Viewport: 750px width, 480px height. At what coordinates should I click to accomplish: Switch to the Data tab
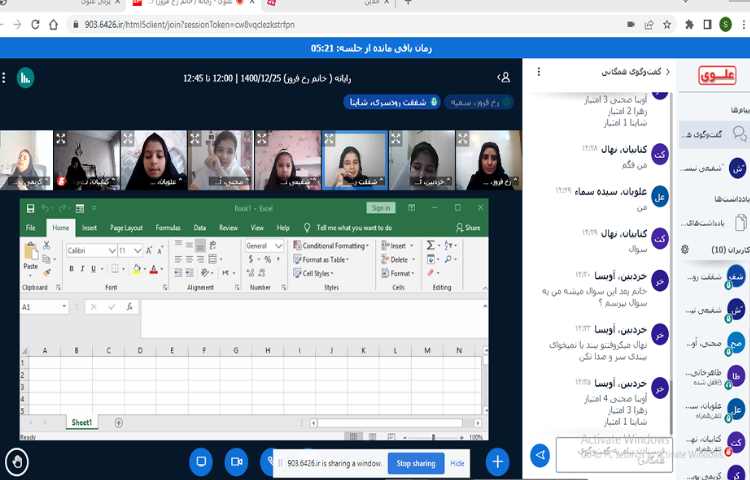200,228
